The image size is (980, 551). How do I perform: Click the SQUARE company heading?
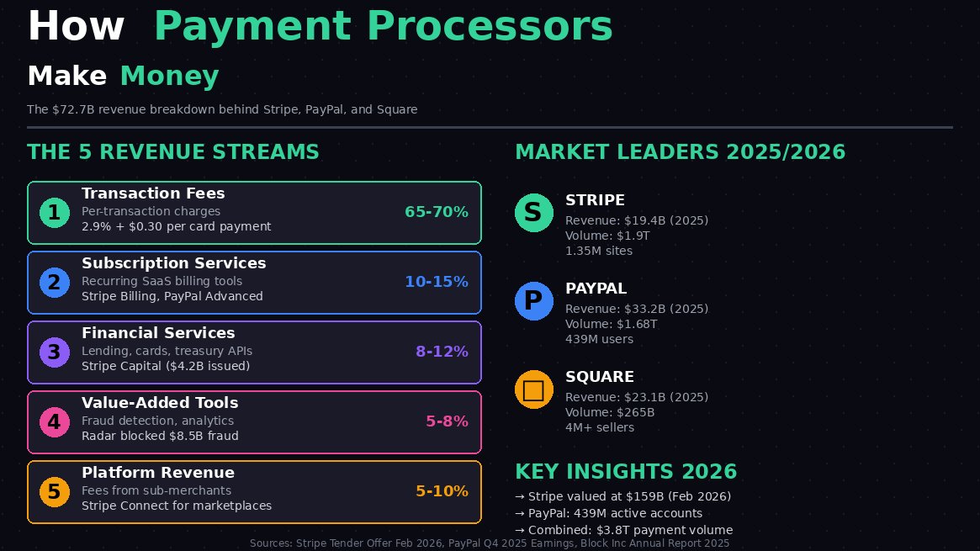pos(600,378)
